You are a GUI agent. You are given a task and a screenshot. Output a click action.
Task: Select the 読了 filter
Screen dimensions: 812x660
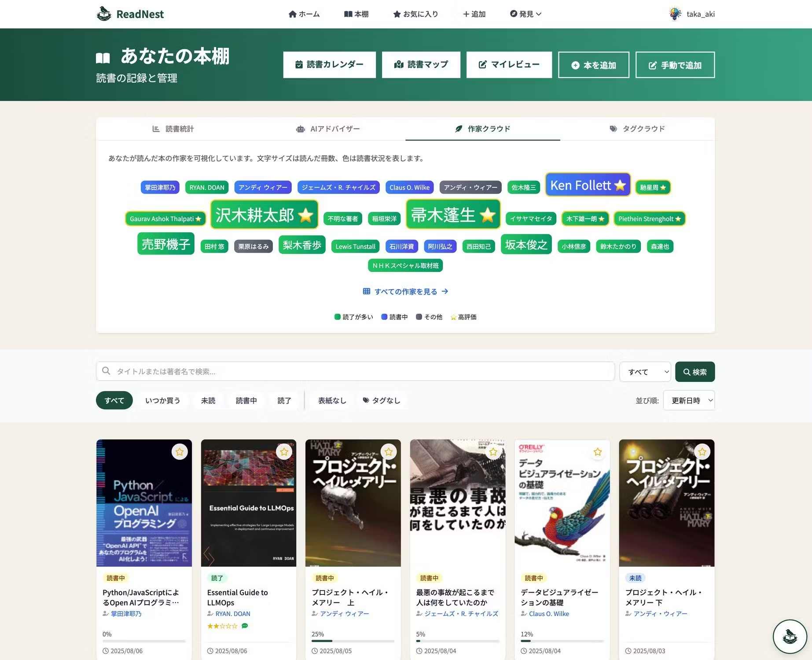tap(284, 400)
